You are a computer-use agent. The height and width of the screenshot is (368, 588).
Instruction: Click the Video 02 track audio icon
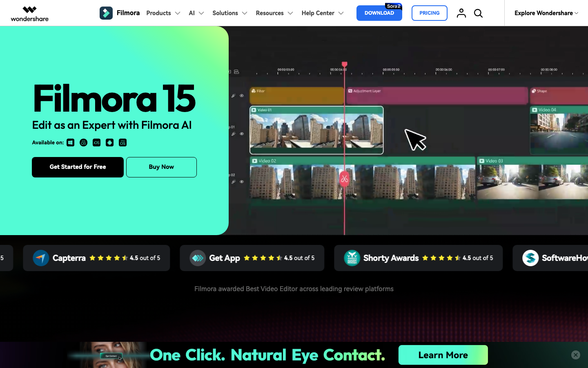tap(234, 182)
